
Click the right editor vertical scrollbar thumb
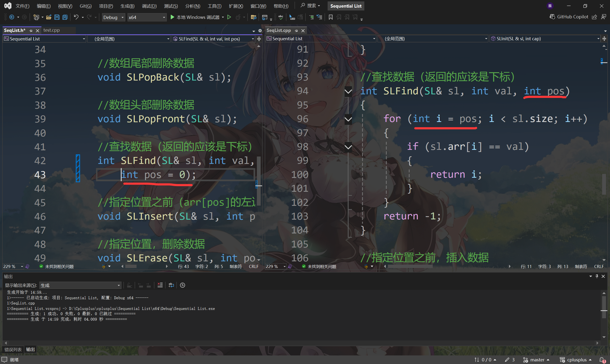point(604,184)
